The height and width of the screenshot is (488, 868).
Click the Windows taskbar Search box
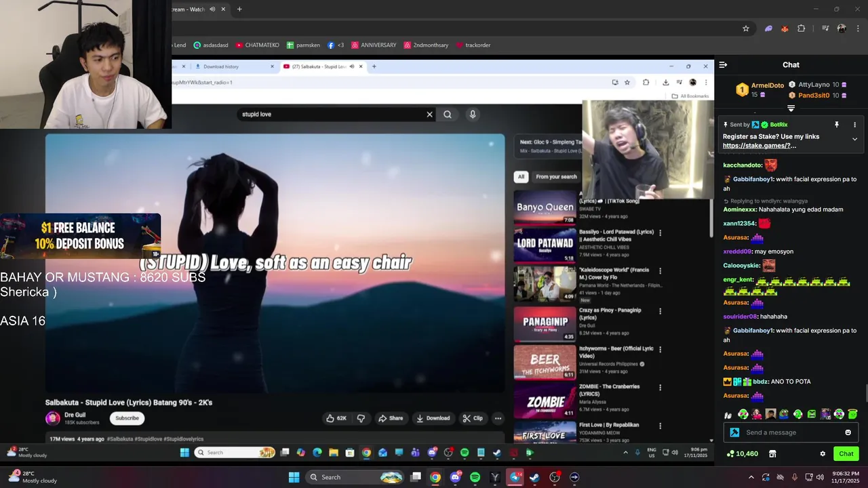[355, 477]
